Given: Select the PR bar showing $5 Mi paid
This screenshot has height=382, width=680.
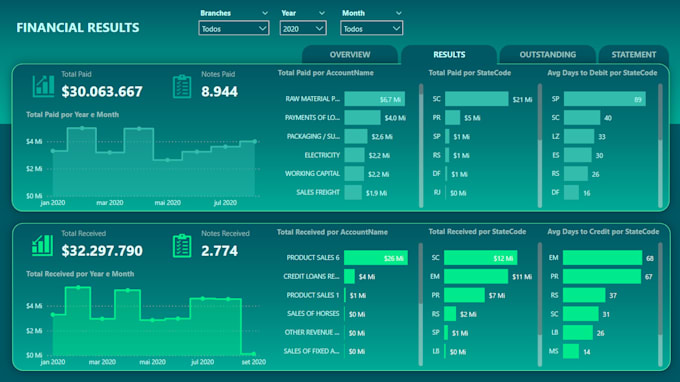Looking at the screenshot, I should click(x=452, y=118).
